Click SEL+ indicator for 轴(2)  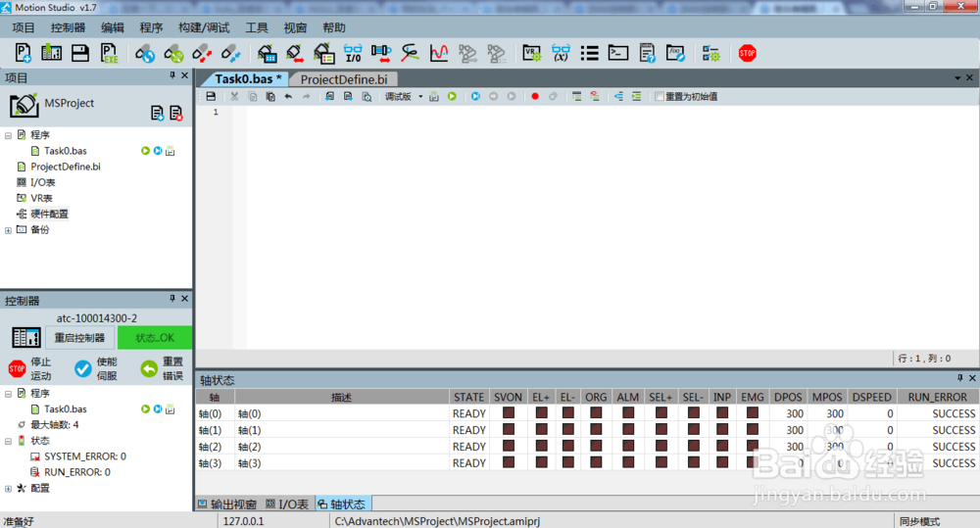pos(661,446)
